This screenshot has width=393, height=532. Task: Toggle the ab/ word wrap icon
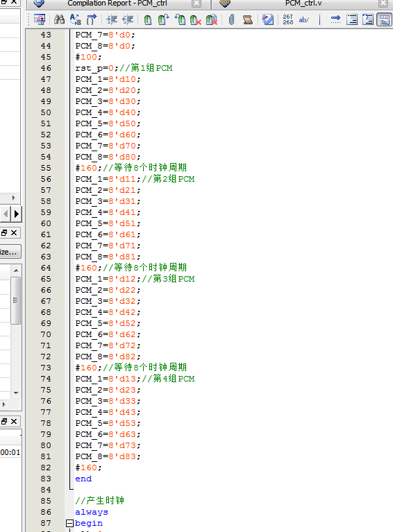pyautogui.click(x=303, y=19)
